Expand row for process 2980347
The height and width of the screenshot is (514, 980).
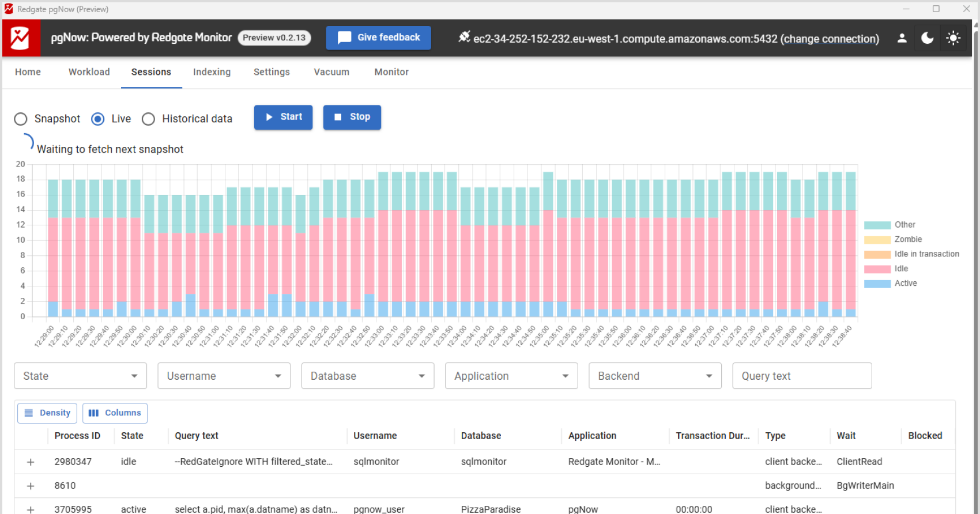pos(31,462)
